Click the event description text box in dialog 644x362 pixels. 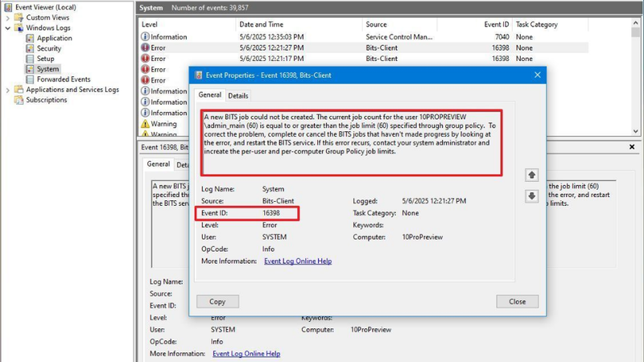point(351,142)
